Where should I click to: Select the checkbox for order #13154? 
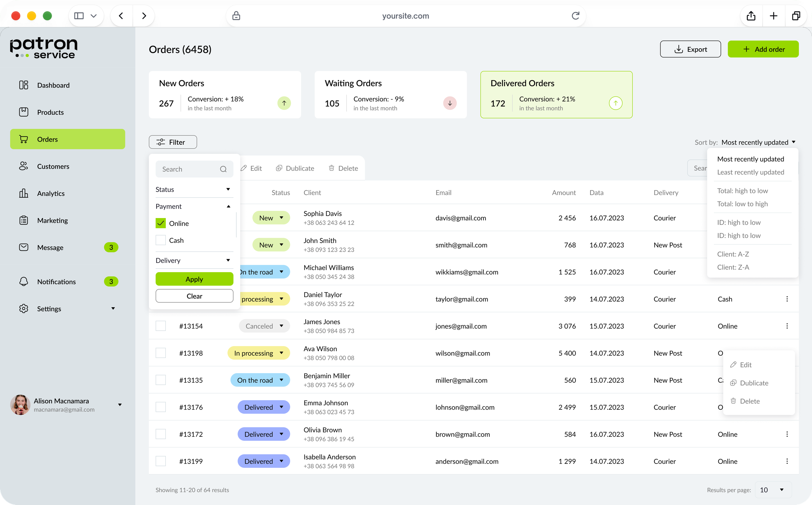click(x=161, y=326)
